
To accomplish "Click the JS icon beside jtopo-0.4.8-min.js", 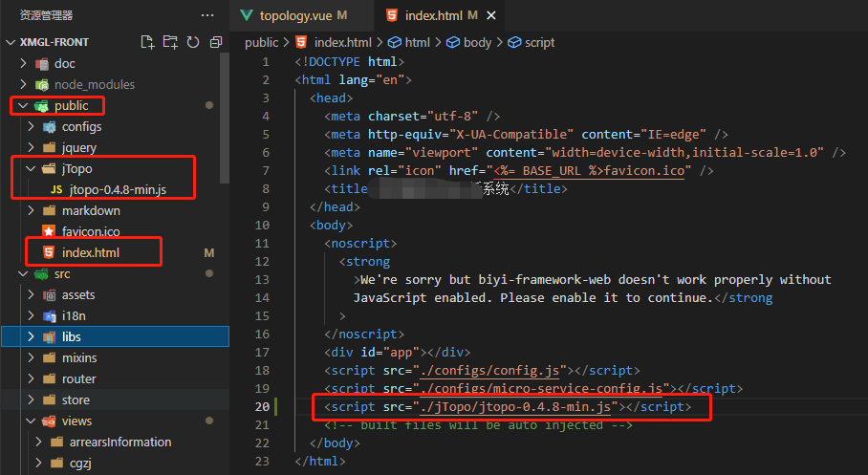I will point(56,189).
